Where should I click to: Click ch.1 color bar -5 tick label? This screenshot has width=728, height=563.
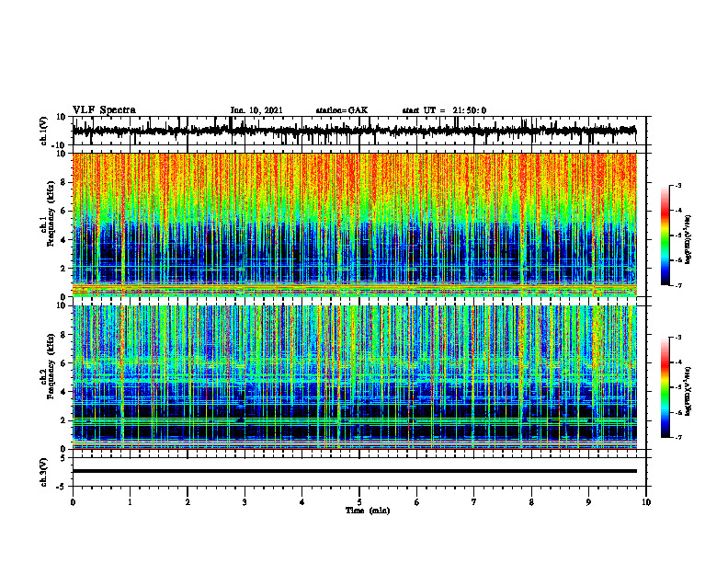point(678,236)
